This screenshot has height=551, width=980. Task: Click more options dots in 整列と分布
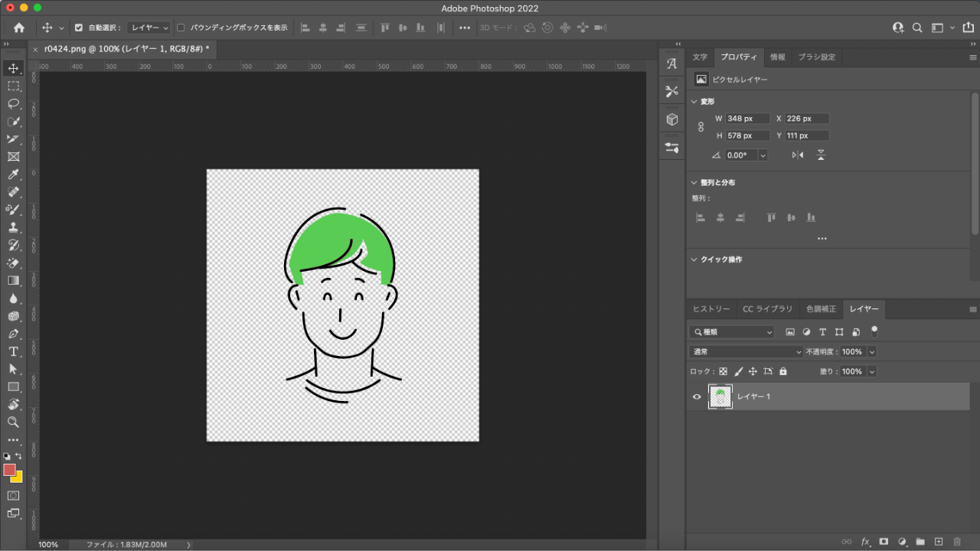pos(822,239)
